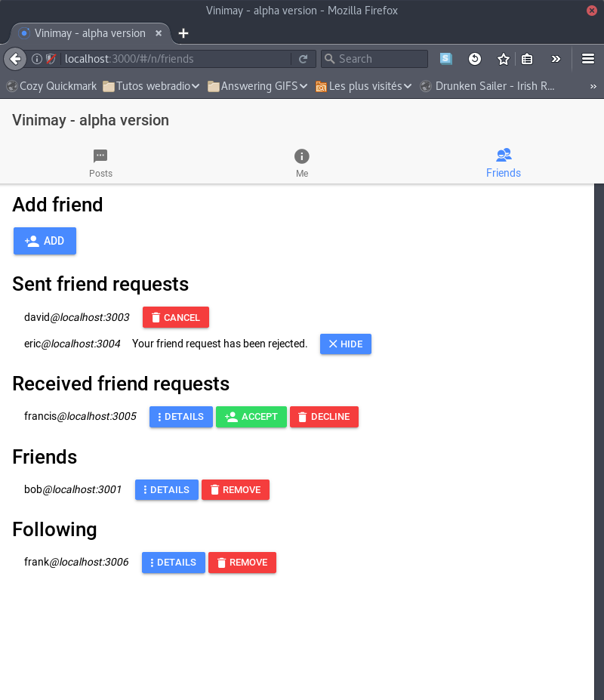Accept francis friend request
The width and height of the screenshot is (604, 700).
251,417
